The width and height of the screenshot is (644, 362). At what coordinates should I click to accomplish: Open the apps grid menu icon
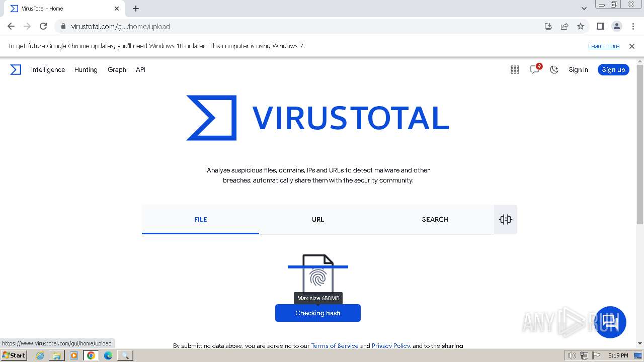pos(515,70)
